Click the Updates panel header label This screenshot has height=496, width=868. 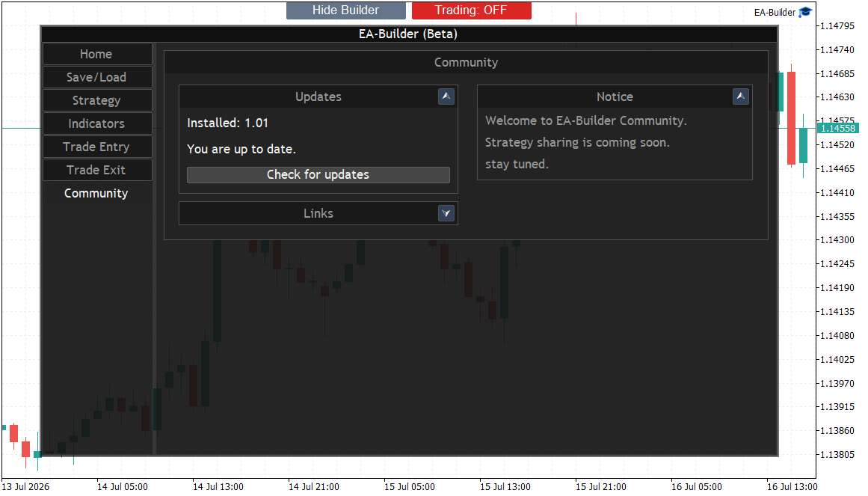pyautogui.click(x=318, y=97)
